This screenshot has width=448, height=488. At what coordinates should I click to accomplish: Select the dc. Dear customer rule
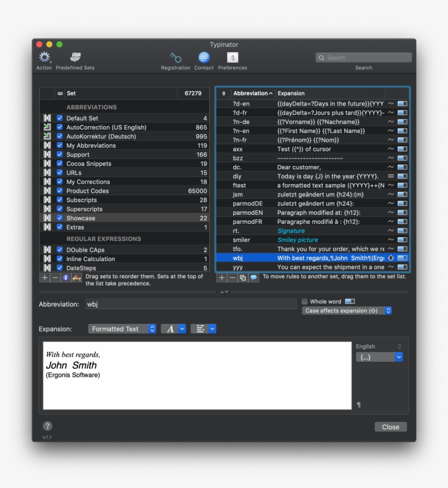[x=313, y=167]
